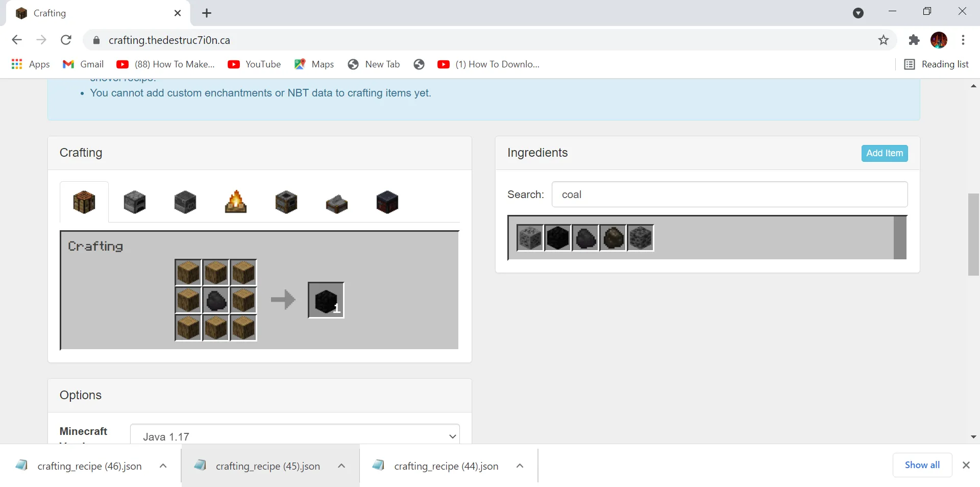Select the Smoker recipe type
This screenshot has width=980, height=487.
[x=286, y=202]
